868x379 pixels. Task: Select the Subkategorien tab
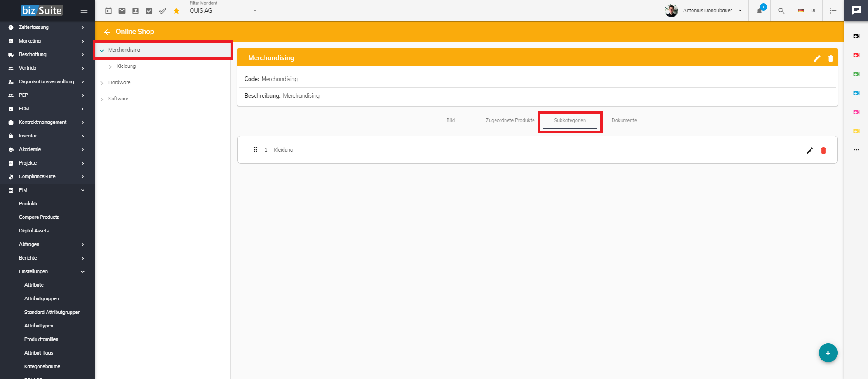tap(570, 120)
